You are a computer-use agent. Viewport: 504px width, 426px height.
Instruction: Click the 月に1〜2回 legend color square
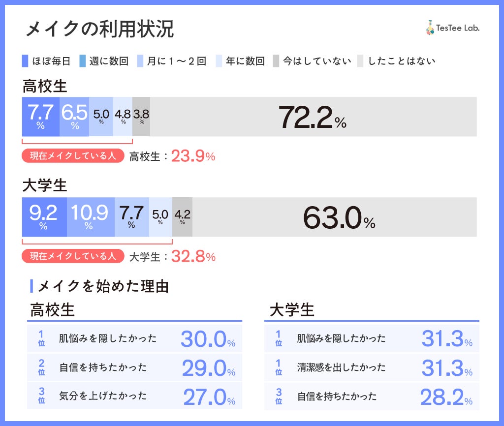pyautogui.click(x=140, y=61)
